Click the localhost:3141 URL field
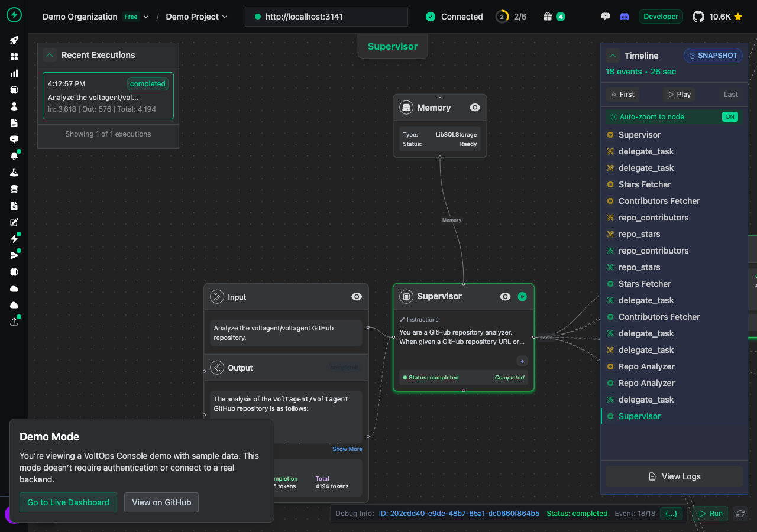 pos(326,17)
